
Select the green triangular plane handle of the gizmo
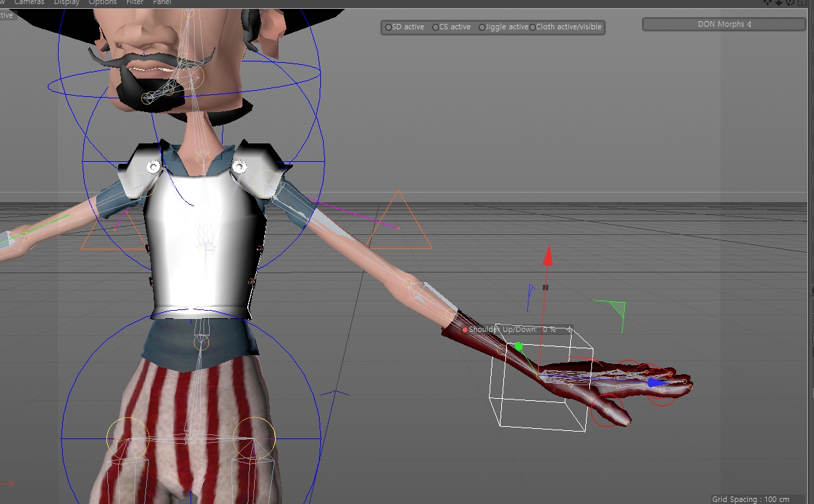(x=619, y=308)
